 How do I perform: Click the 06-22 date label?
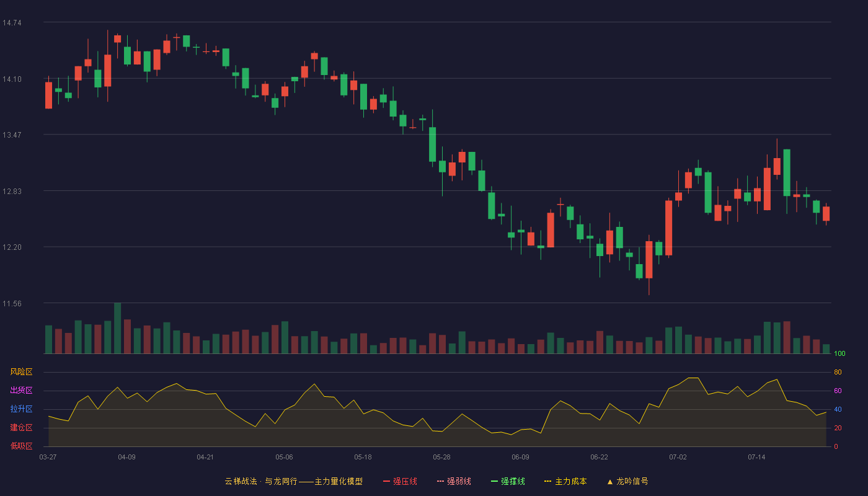599,457
